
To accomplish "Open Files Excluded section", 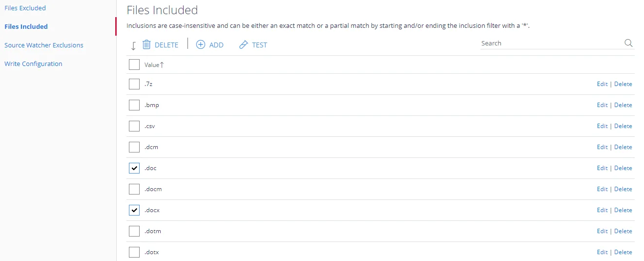I will pos(25,8).
